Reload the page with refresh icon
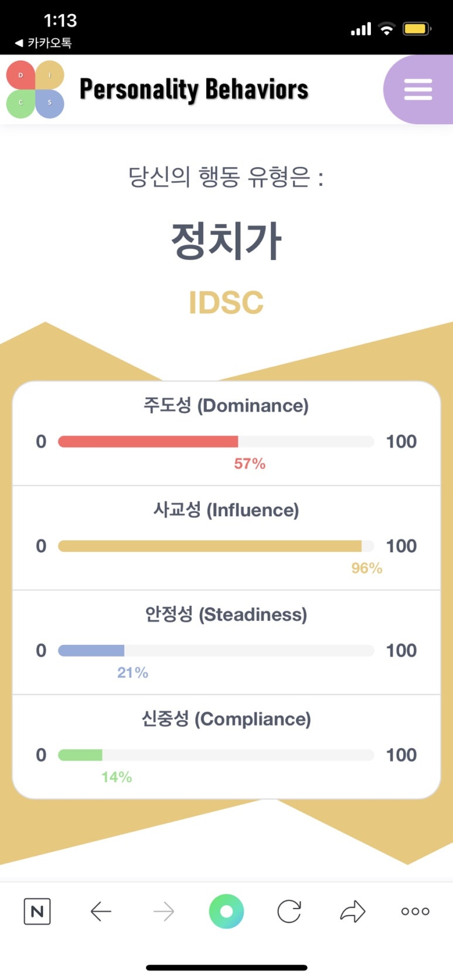This screenshot has width=453, height=980. coord(289,911)
